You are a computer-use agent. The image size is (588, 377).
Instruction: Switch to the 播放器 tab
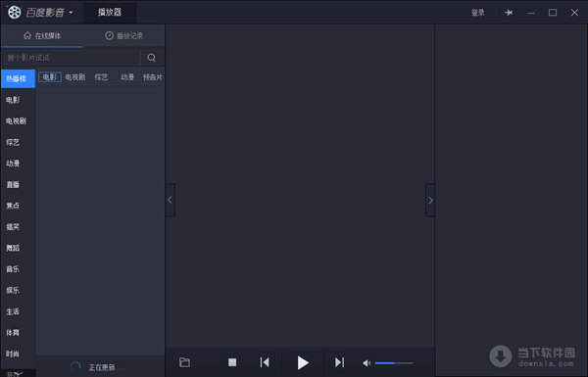pyautogui.click(x=110, y=12)
